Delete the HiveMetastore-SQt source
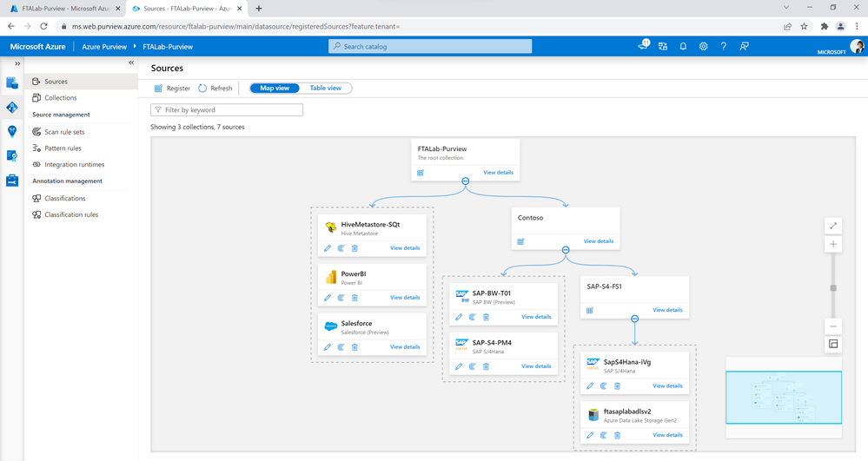The height and width of the screenshot is (461, 868). click(354, 248)
